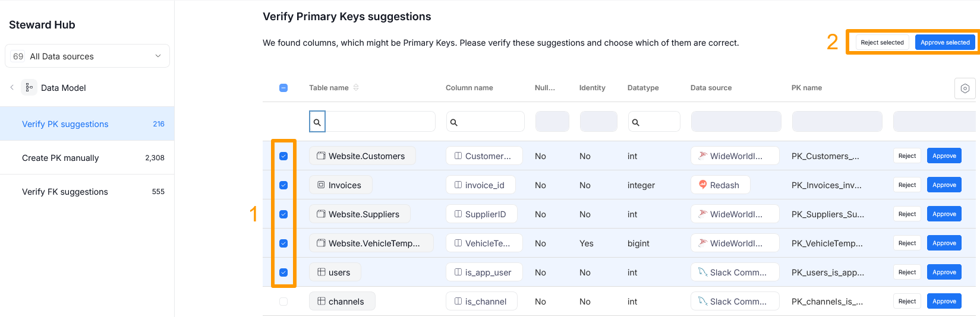Screen dimensions: 980x317
Task: Uncheck the Website.Customers row checkbox
Action: tap(283, 156)
